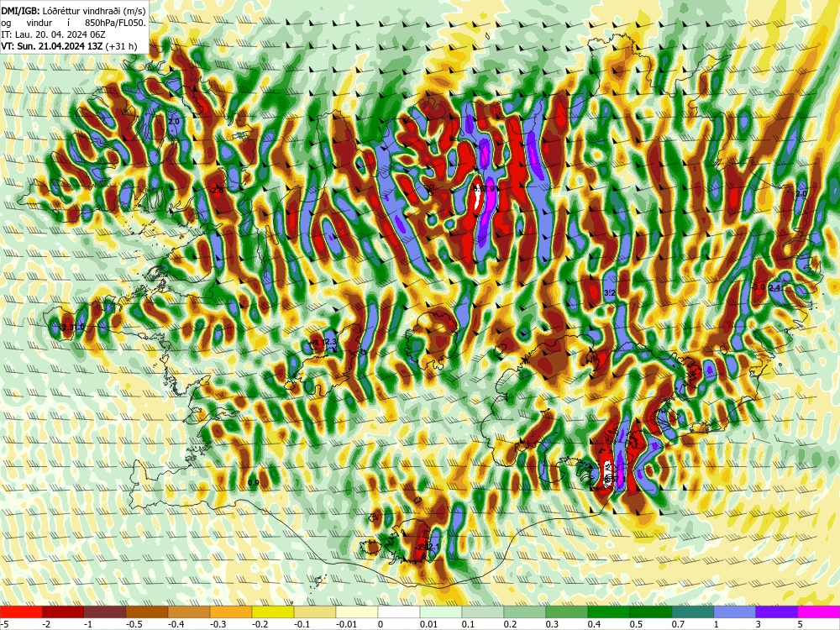Click the map value label 3:2

[610, 293]
